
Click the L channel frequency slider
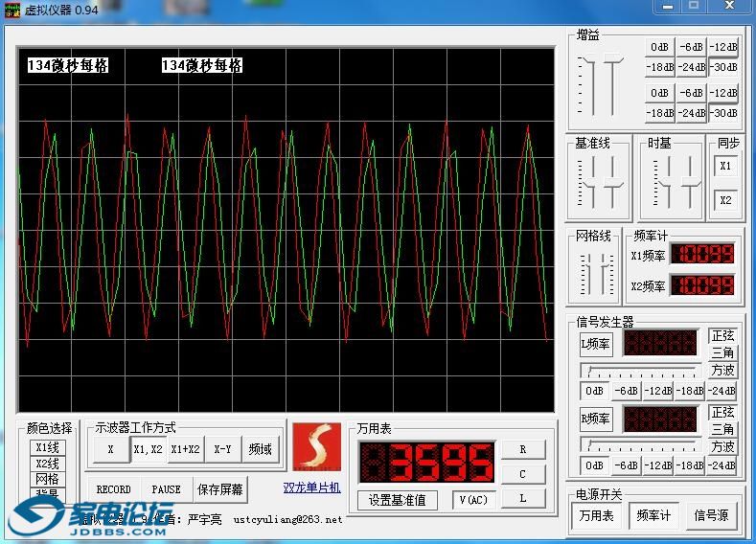[641, 371]
